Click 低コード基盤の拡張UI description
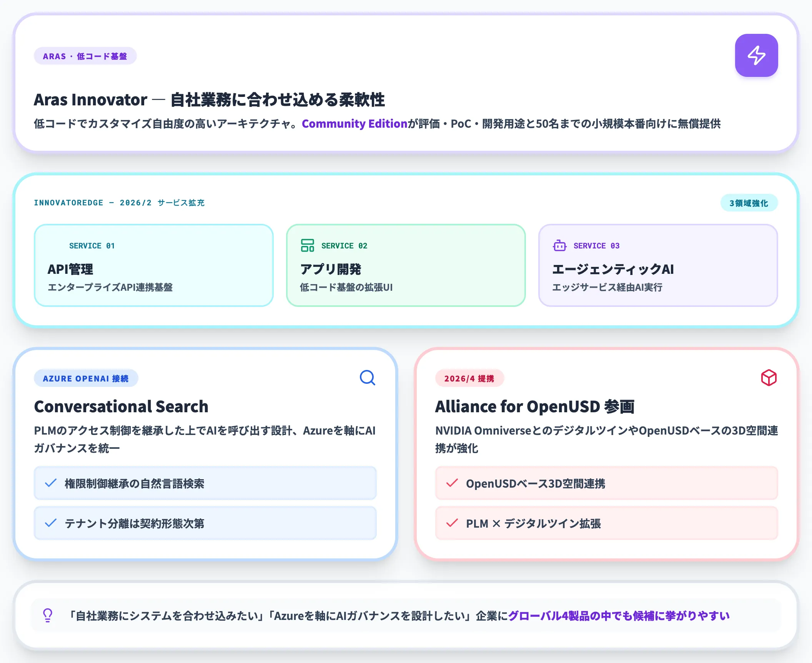 346,287
